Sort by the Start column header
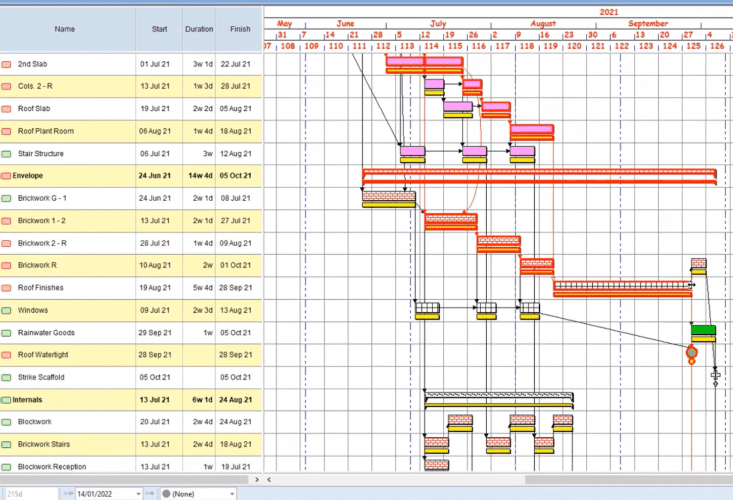This screenshot has height=500, width=733. point(159,29)
